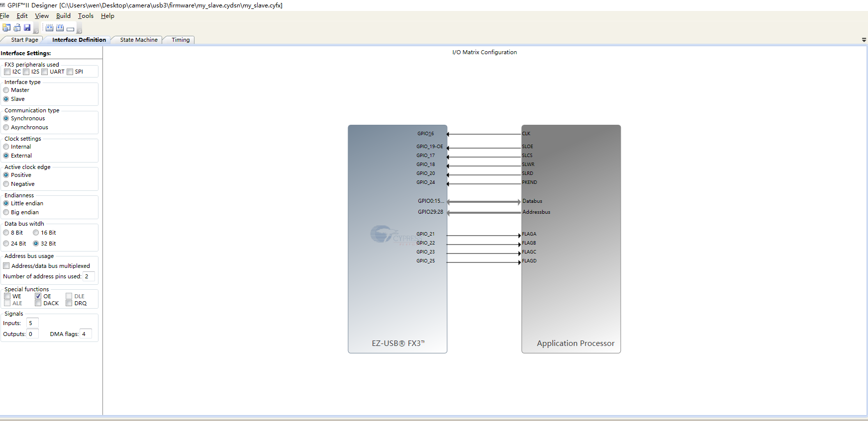Click the GPIO29:28 pin label
868x421 pixels.
click(x=431, y=212)
